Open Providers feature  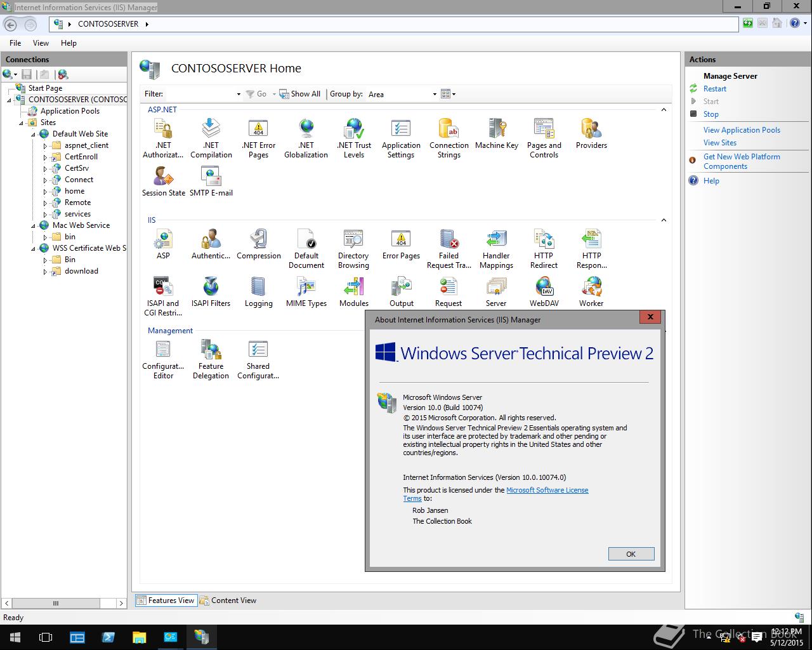click(x=591, y=134)
